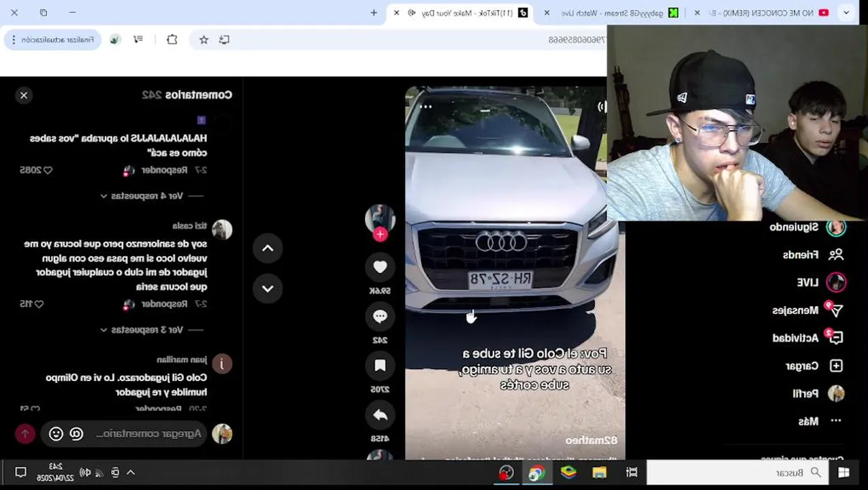
Task: Open creator avatar beside the video
Action: [380, 218]
